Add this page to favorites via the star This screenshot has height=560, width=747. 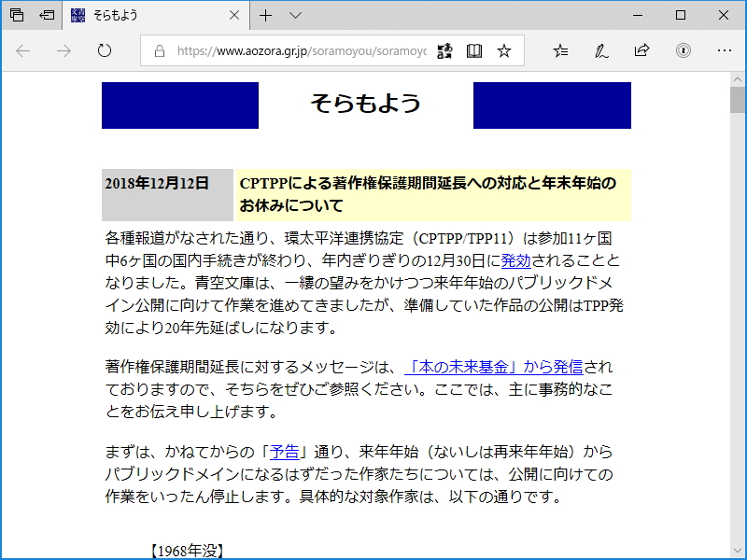504,51
